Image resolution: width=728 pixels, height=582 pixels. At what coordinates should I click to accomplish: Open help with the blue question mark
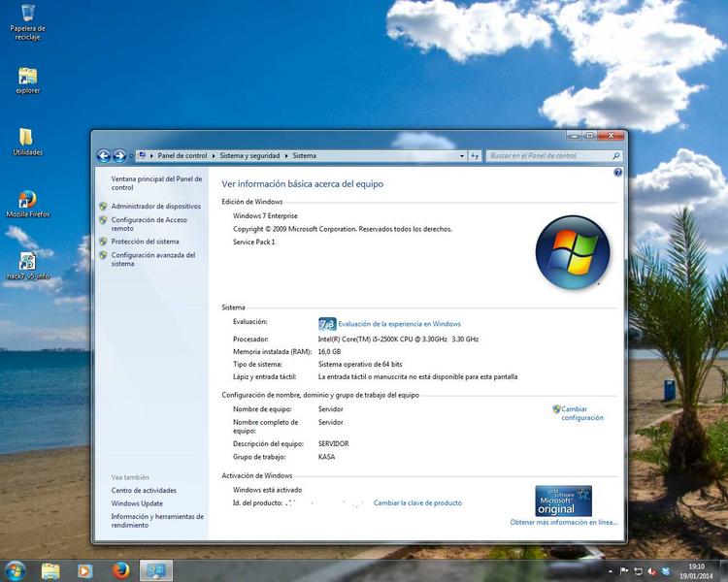point(617,172)
